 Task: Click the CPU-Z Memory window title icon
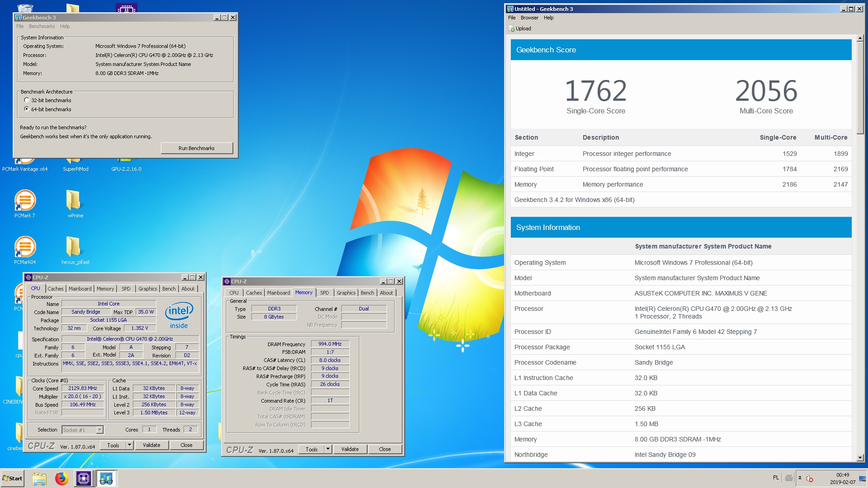click(227, 282)
